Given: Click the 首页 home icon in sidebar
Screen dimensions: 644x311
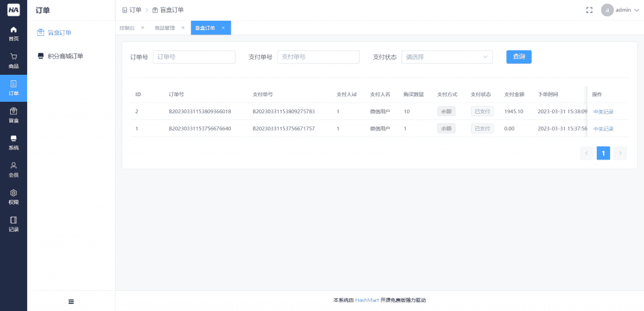Looking at the screenshot, I should point(13,33).
